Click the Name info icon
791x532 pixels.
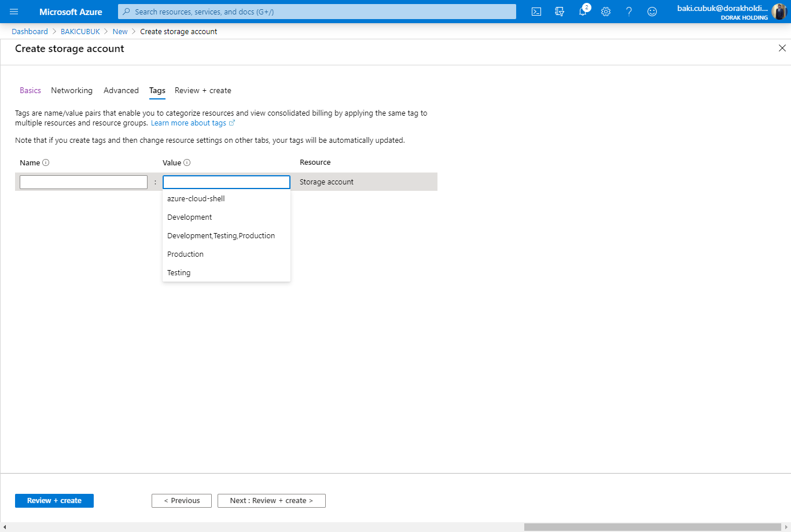(x=46, y=162)
